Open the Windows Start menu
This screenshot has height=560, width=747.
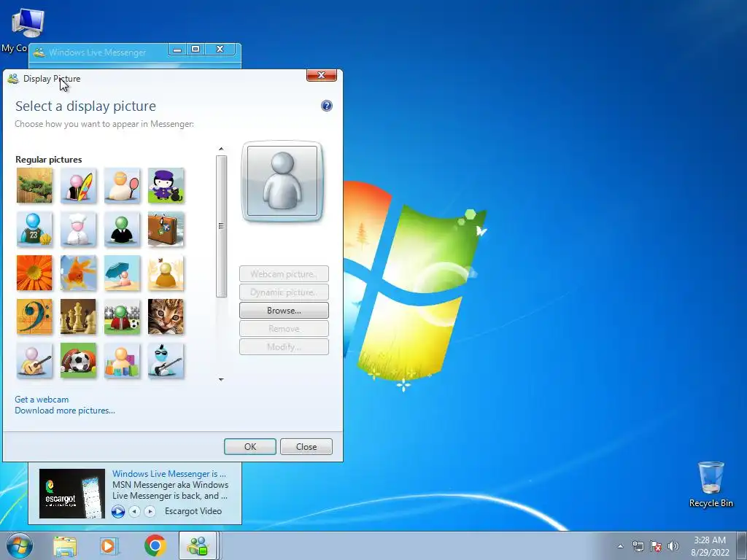[20, 545]
